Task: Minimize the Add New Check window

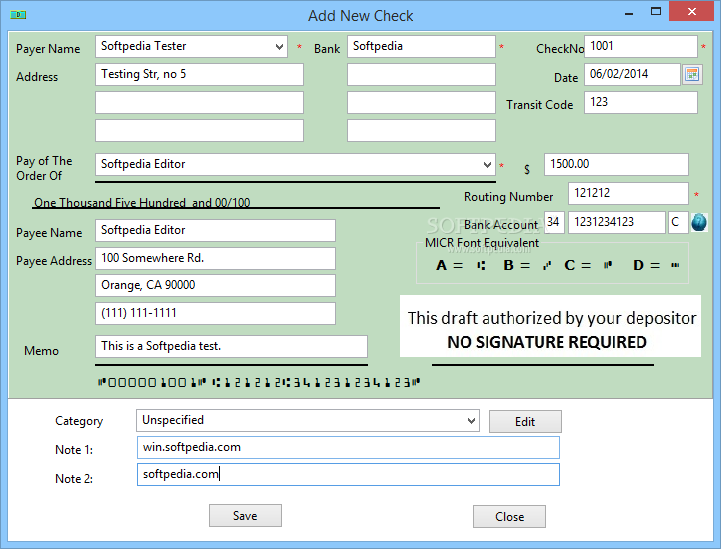Action: tap(629, 13)
